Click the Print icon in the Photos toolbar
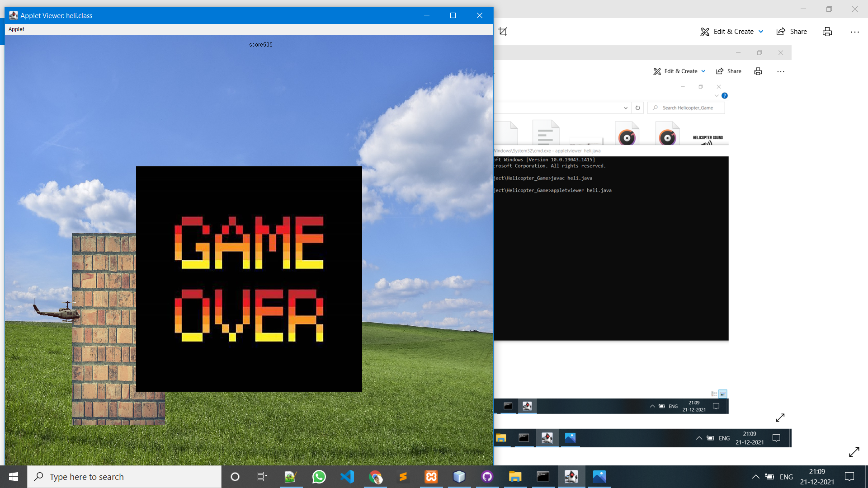 pyautogui.click(x=827, y=32)
